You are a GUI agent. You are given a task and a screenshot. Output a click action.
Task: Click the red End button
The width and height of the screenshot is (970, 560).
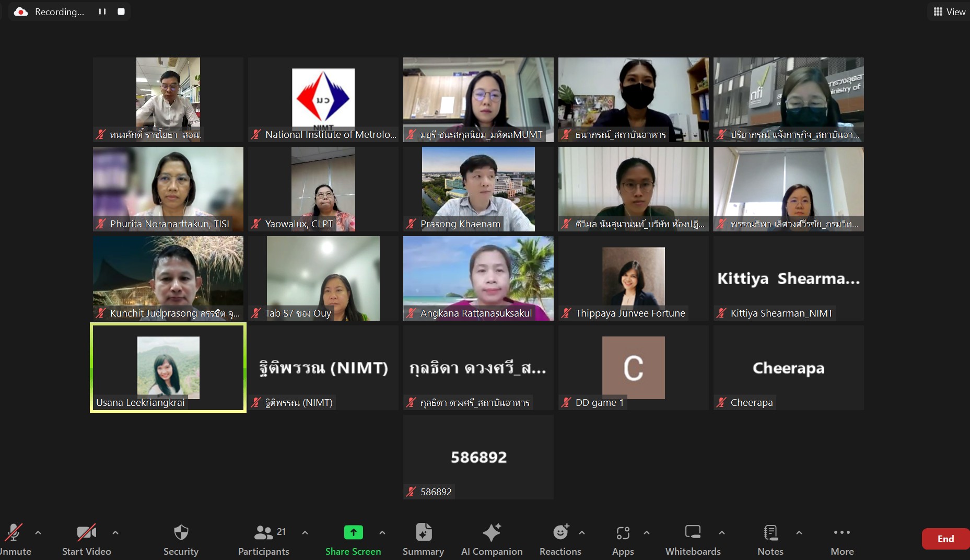click(945, 539)
